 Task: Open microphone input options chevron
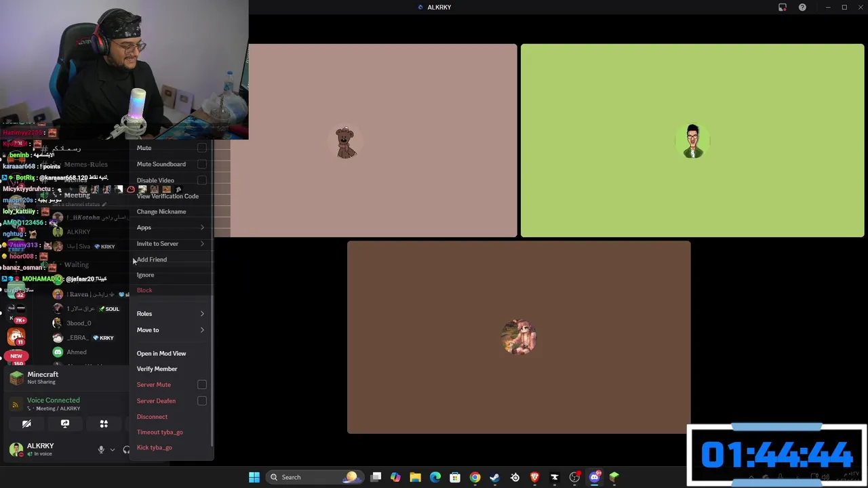113,449
